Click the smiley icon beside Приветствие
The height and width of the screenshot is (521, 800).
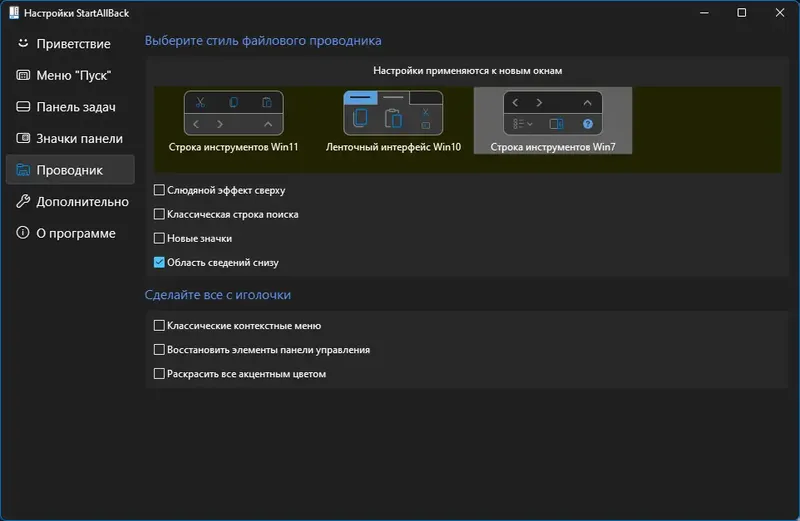[x=23, y=43]
